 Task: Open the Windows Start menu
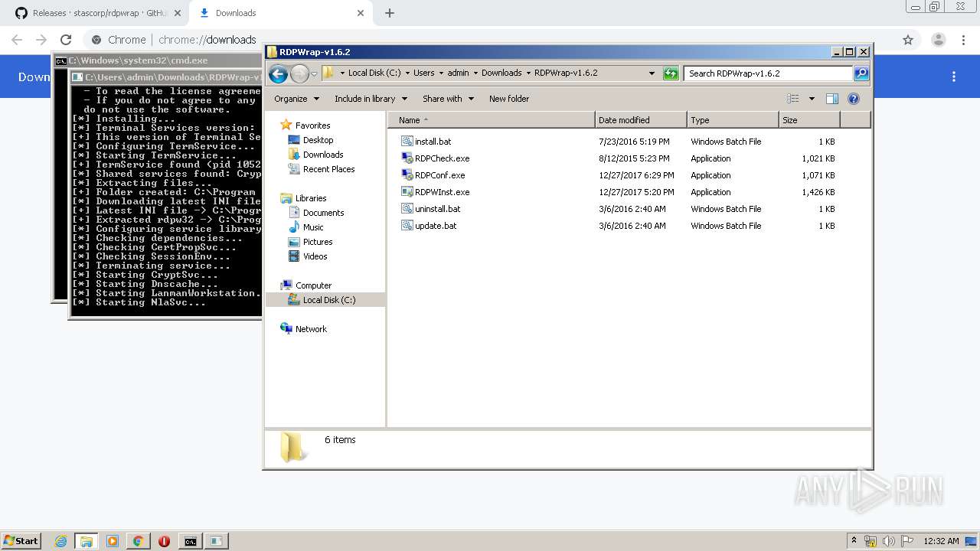pyautogui.click(x=21, y=541)
